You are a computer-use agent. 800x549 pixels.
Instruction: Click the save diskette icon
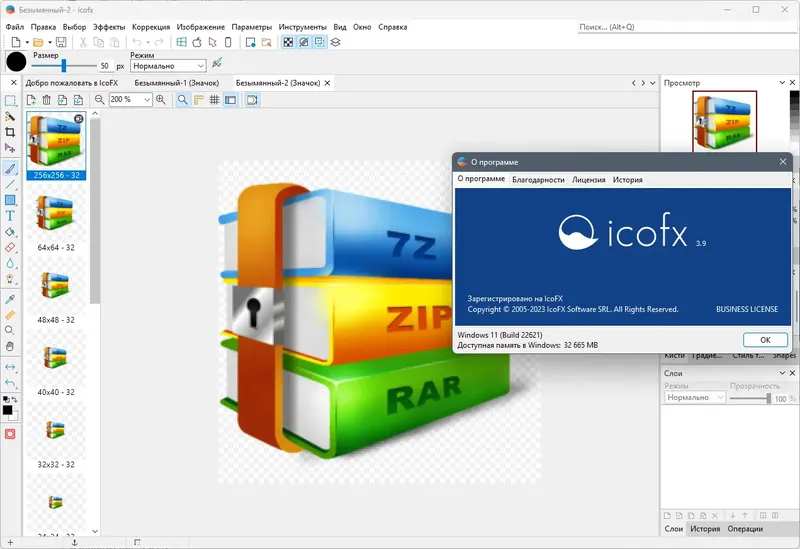61,42
